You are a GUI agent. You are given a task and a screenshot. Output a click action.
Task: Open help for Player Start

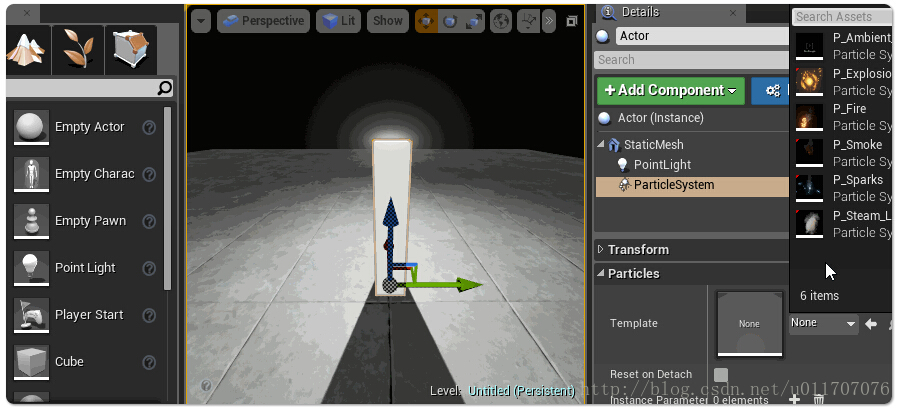coord(149,315)
